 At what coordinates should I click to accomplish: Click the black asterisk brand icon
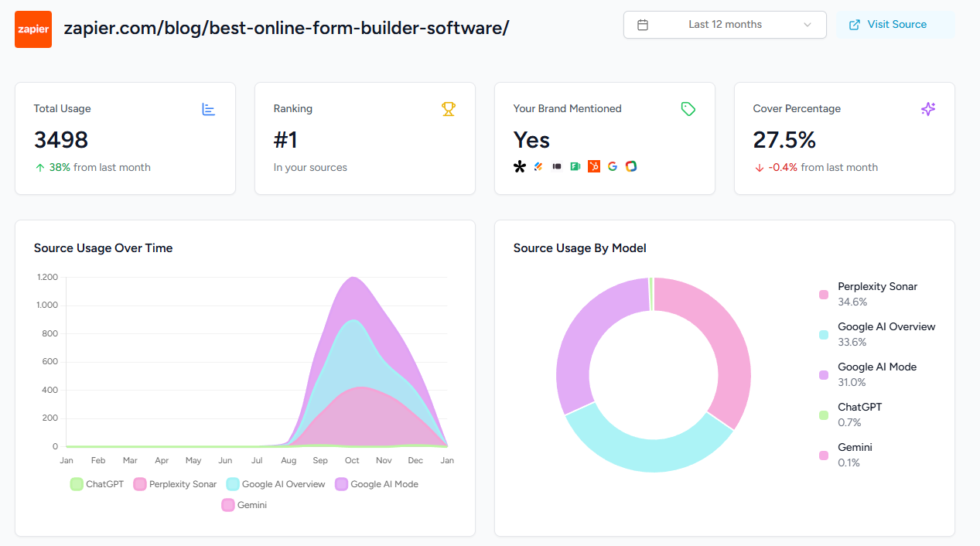pos(520,166)
